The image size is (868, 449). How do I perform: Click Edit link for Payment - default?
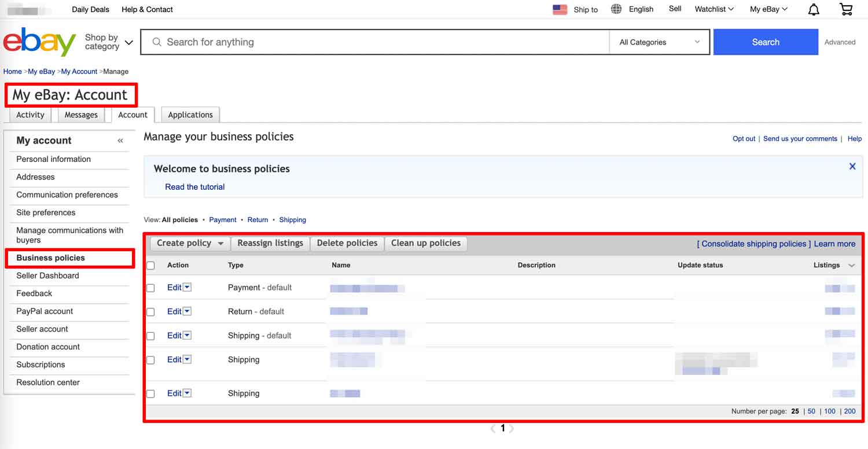pyautogui.click(x=174, y=288)
